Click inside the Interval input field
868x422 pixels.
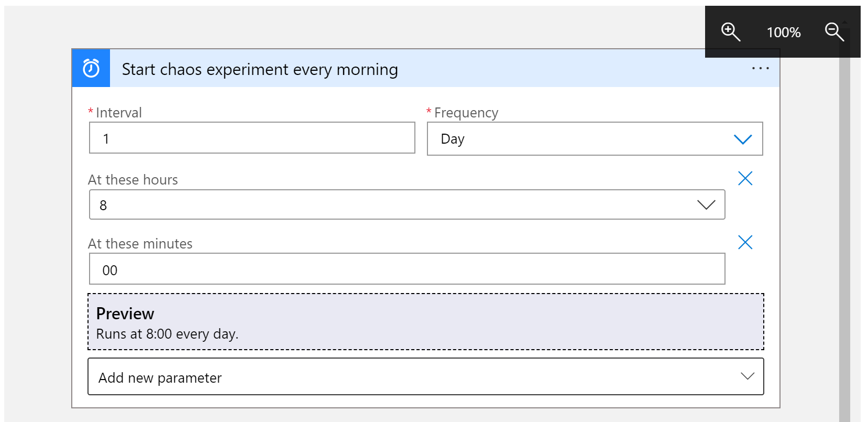pyautogui.click(x=251, y=138)
